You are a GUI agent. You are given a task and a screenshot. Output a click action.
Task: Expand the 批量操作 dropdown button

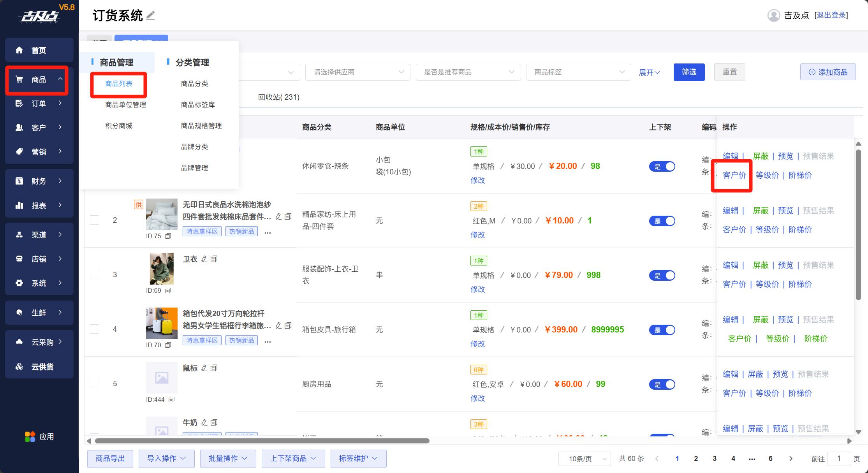coord(228,459)
